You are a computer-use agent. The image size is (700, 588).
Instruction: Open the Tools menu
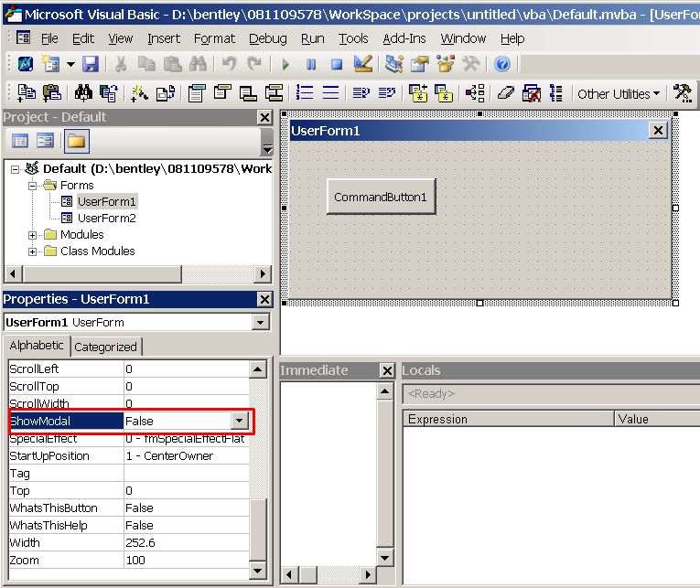point(353,38)
